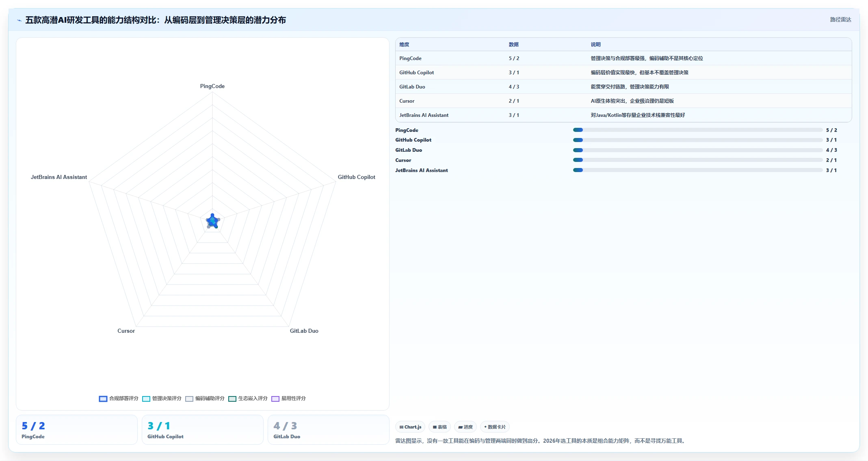Image resolution: width=868 pixels, height=461 pixels.
Task: Click the JetBrains AI Assistant radar axis label
Action: pyautogui.click(x=59, y=177)
